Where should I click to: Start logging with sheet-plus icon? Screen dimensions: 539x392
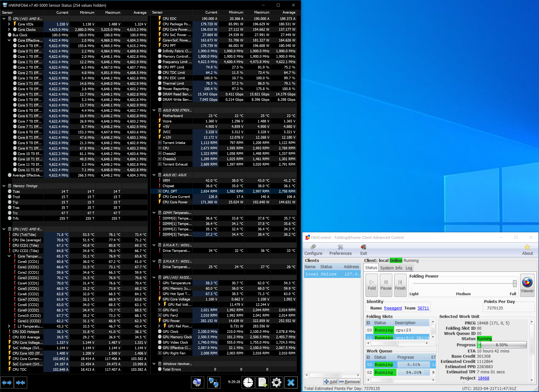262,383
